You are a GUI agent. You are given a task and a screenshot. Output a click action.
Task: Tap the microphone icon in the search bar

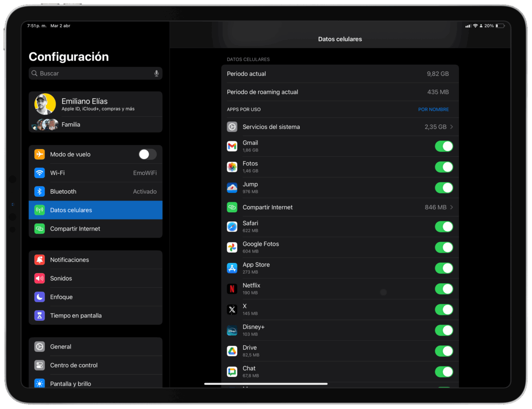pyautogui.click(x=156, y=73)
